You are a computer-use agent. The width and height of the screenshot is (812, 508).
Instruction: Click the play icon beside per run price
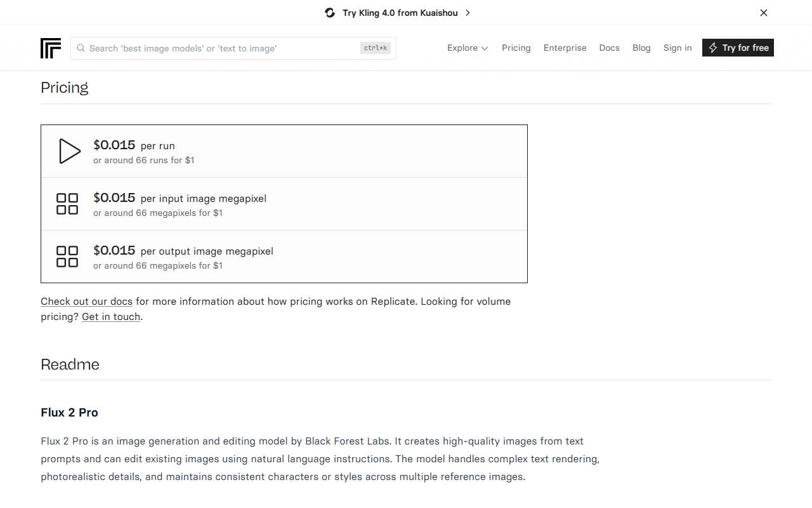[69, 151]
